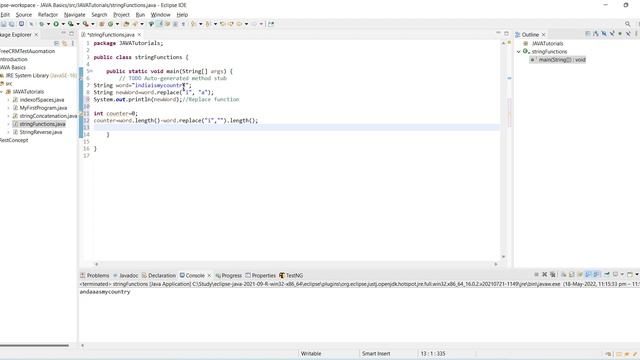Click blank editor line 13

click(x=296, y=127)
